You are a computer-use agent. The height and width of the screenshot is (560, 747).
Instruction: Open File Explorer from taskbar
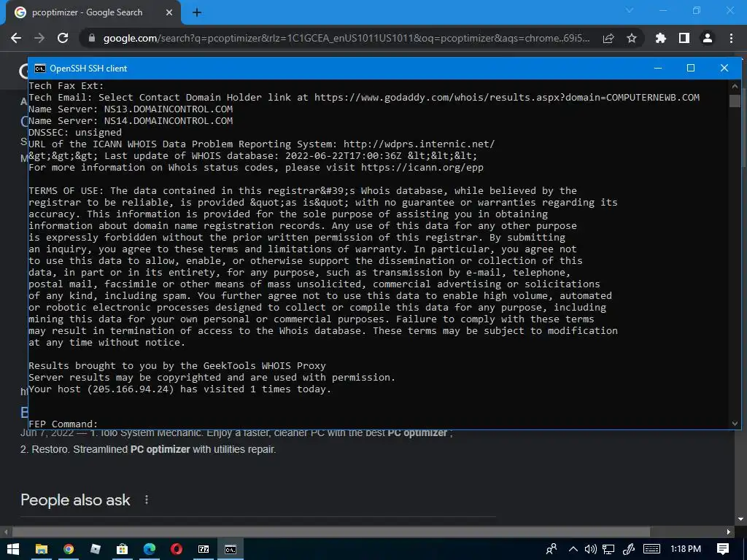coord(42,549)
